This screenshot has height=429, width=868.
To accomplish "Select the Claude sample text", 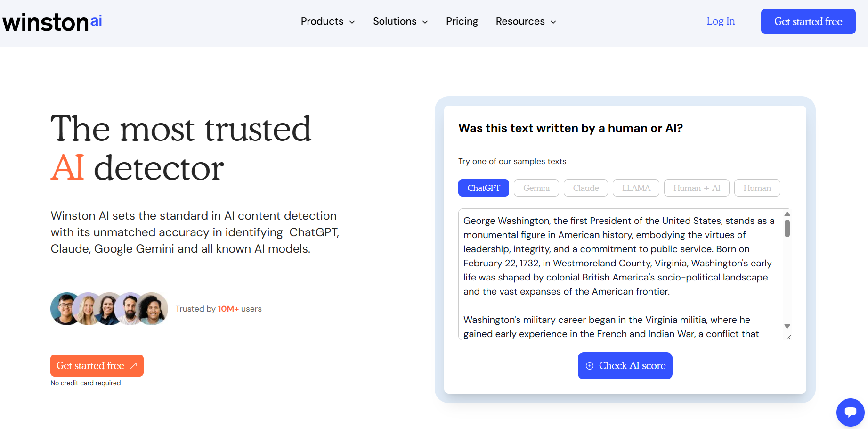I will tap(585, 188).
